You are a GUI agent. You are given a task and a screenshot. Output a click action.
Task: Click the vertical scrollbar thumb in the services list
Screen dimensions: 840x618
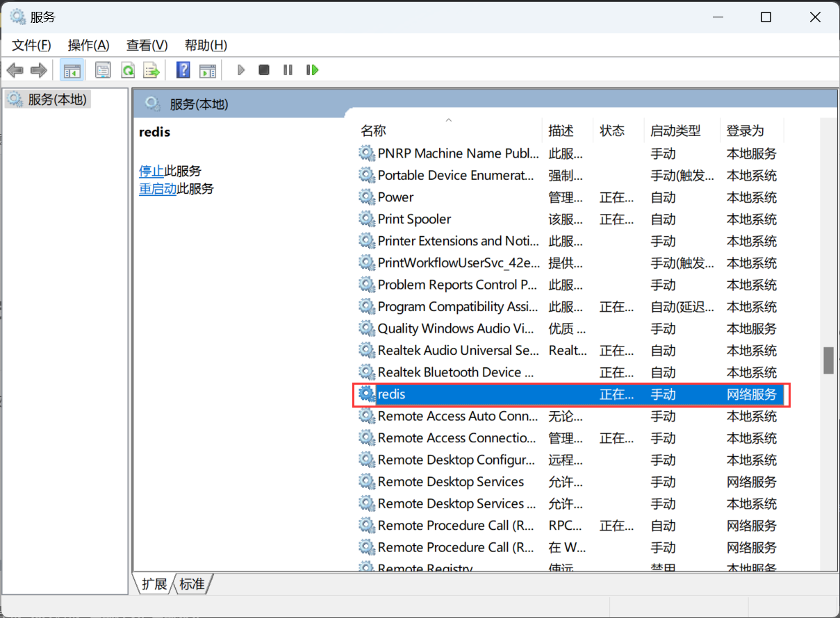click(x=828, y=360)
